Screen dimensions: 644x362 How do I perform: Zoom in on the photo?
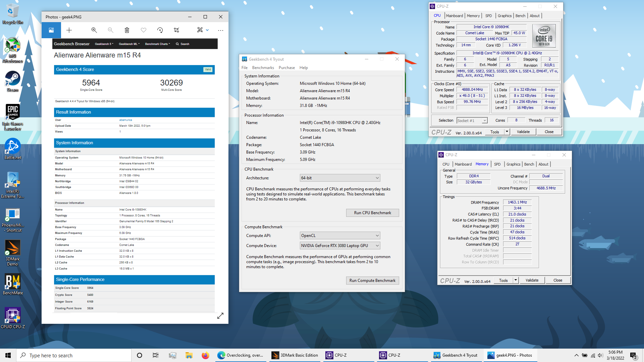(94, 30)
